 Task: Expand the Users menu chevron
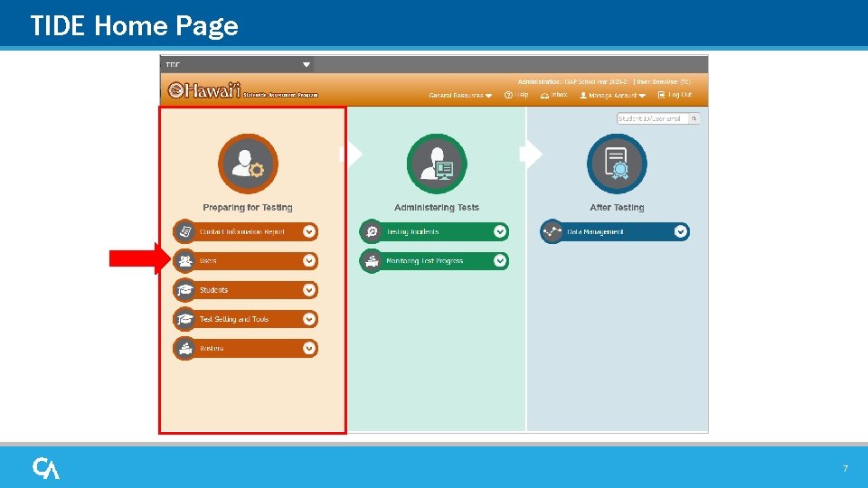click(x=309, y=260)
